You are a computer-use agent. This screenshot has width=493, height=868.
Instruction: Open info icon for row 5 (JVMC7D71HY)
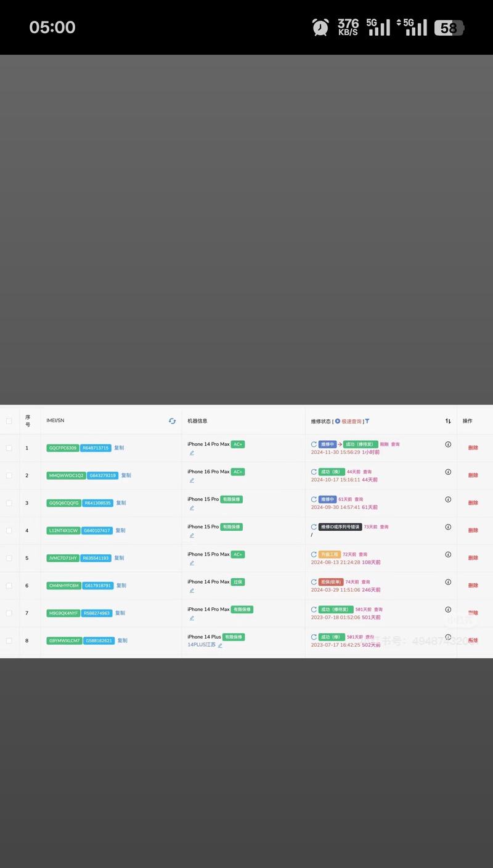pyautogui.click(x=448, y=555)
